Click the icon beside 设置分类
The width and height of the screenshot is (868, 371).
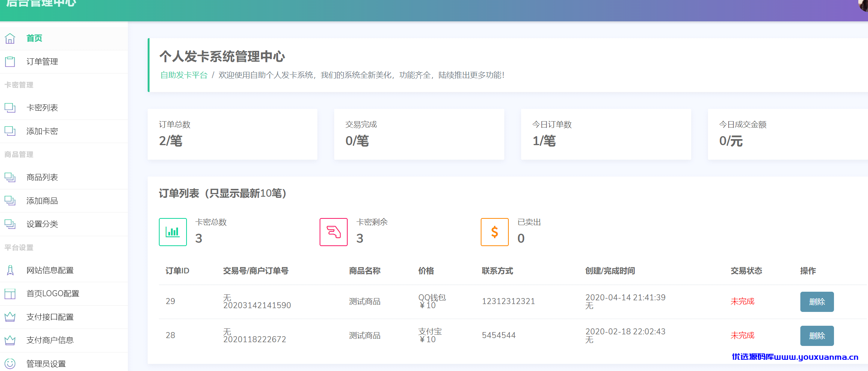(x=10, y=224)
